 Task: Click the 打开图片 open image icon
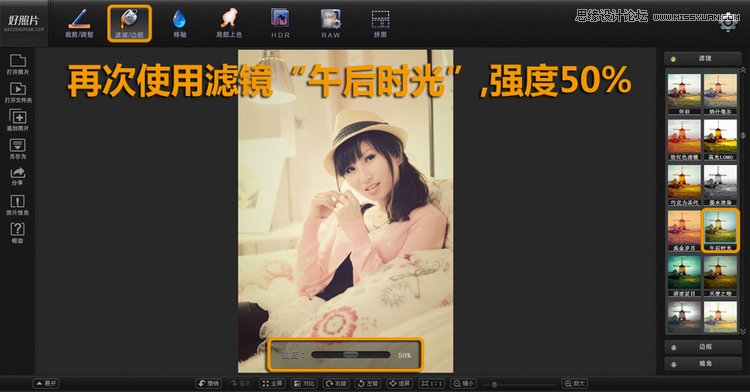click(18, 64)
